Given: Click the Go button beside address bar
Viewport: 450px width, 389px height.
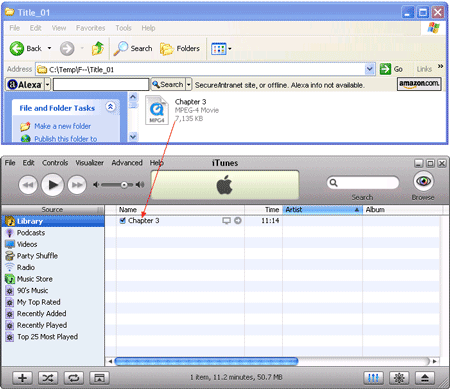Looking at the screenshot, I should [391, 69].
